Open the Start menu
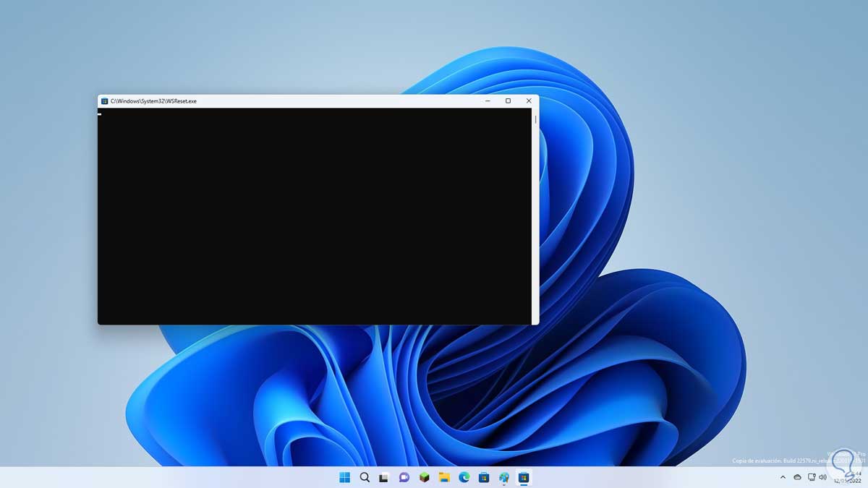The width and height of the screenshot is (868, 488). tap(345, 478)
